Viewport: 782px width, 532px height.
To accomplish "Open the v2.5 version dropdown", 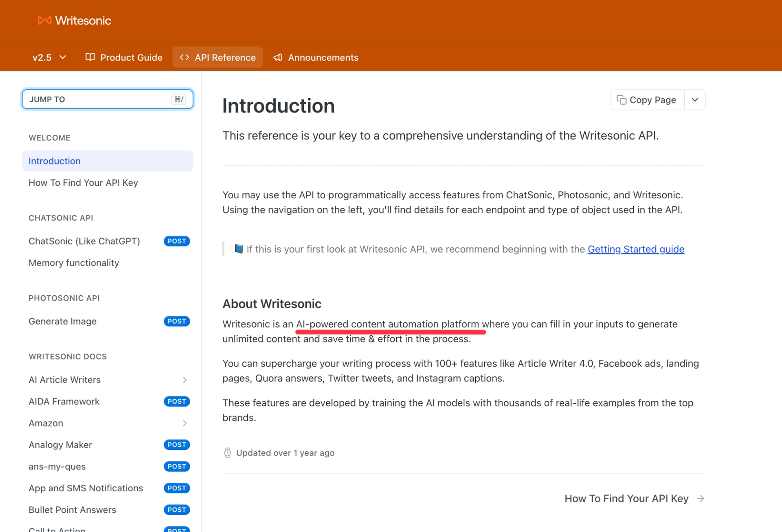I will pyautogui.click(x=49, y=57).
